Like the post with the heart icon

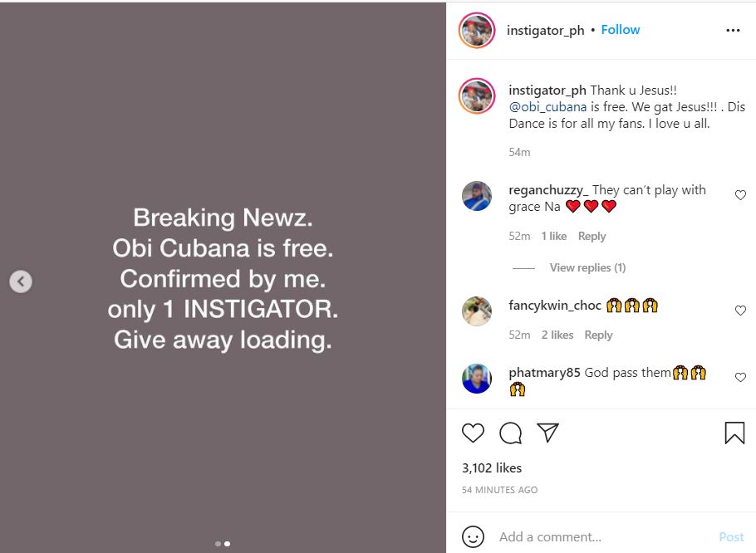[x=473, y=433]
